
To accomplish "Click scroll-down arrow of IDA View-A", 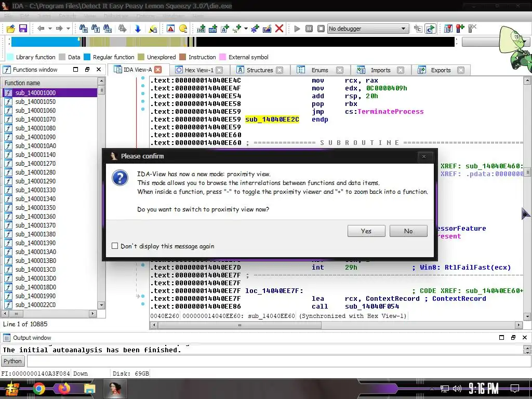I will [527, 316].
